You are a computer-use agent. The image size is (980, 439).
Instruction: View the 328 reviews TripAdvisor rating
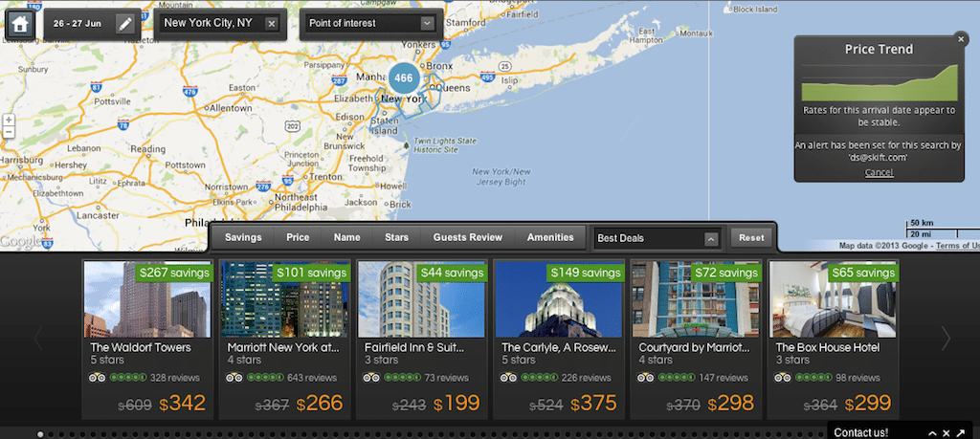[x=145, y=377]
